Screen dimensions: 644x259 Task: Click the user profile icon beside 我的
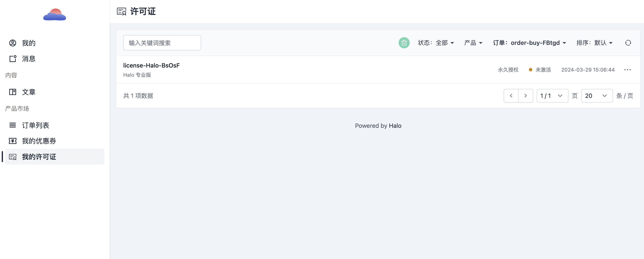[x=12, y=43]
